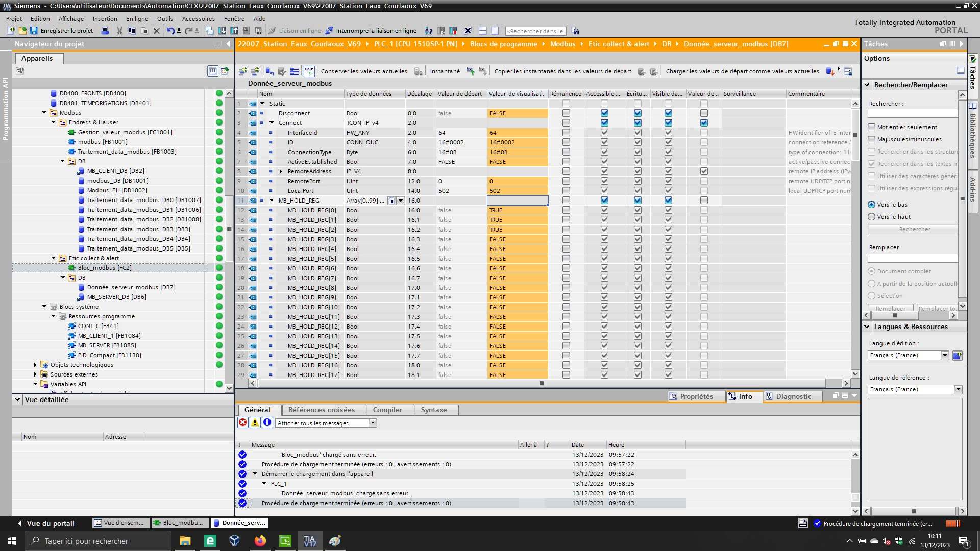
Task: Select the Vers le haut radio button
Action: pos(871,217)
